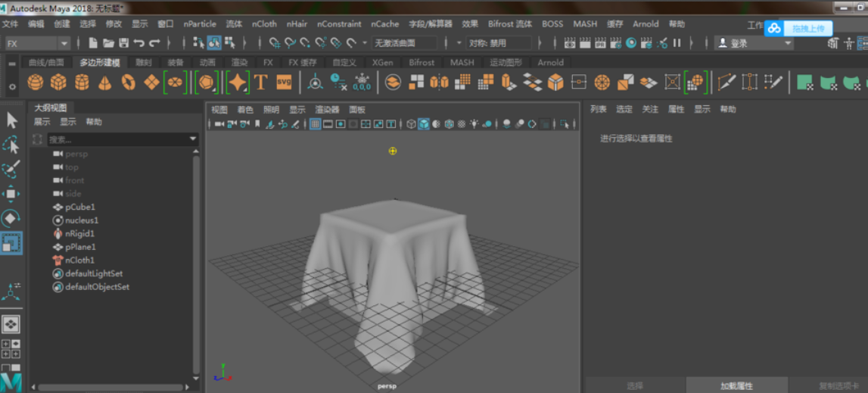Screen dimensions: 868x393
Task: Open the 对称: 禁用 symmetry dropdown
Action: tap(499, 43)
